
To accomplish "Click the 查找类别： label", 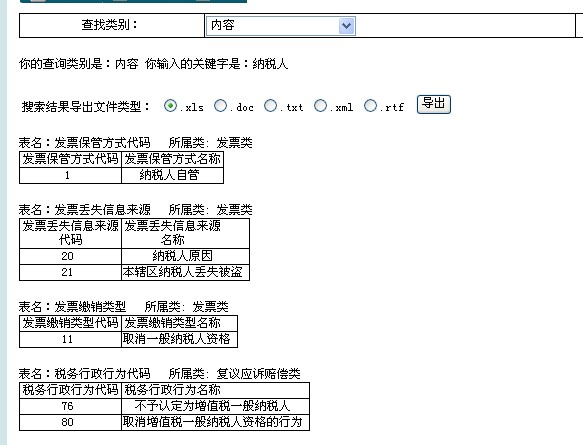I will click(x=110, y=25).
